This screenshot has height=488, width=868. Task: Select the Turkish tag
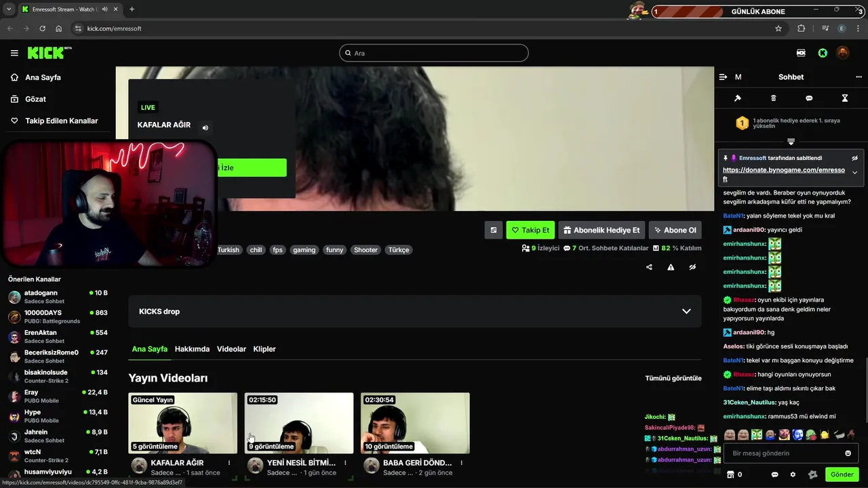coord(229,250)
